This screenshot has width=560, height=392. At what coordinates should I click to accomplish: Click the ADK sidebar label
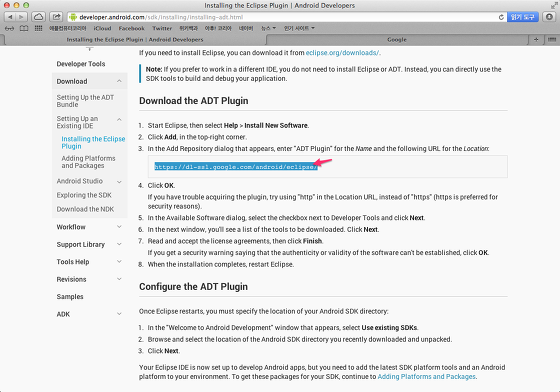(63, 314)
